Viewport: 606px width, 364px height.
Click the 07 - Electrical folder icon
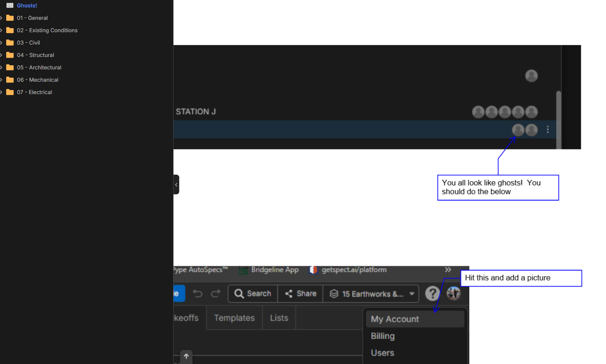[x=10, y=92]
